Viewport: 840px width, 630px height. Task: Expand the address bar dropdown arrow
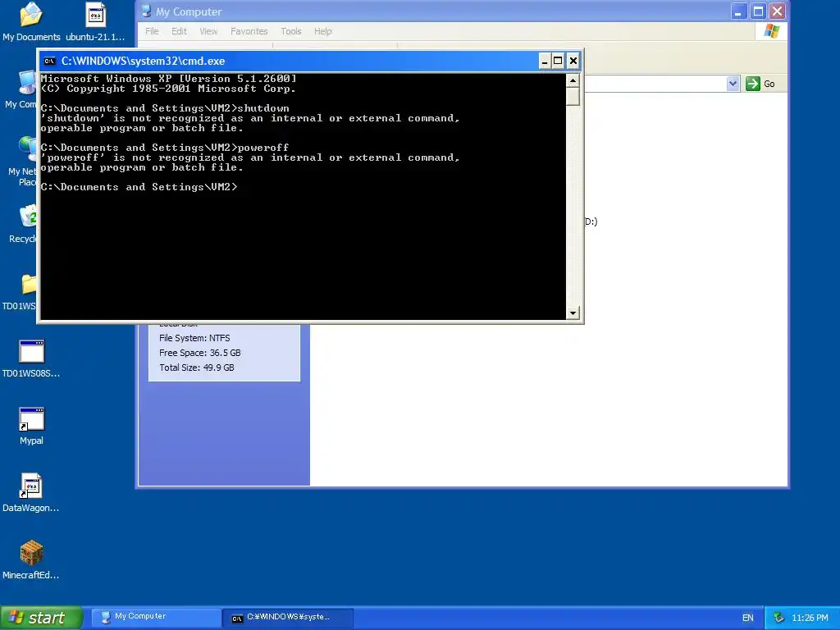click(x=733, y=84)
